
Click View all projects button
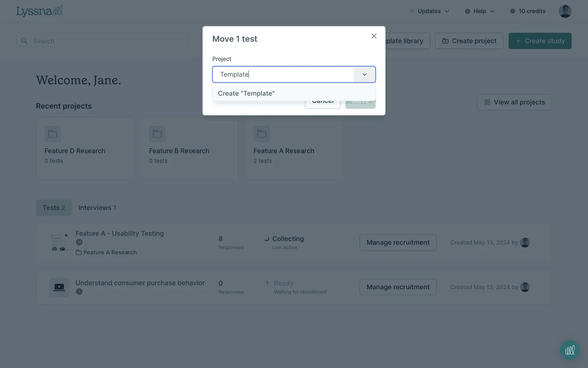point(514,102)
